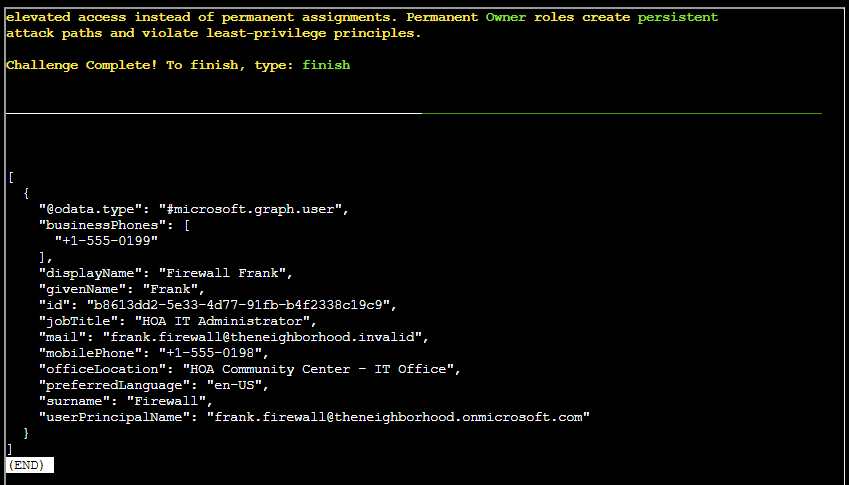
Task: Click the (END) pager marker
Action: point(29,465)
